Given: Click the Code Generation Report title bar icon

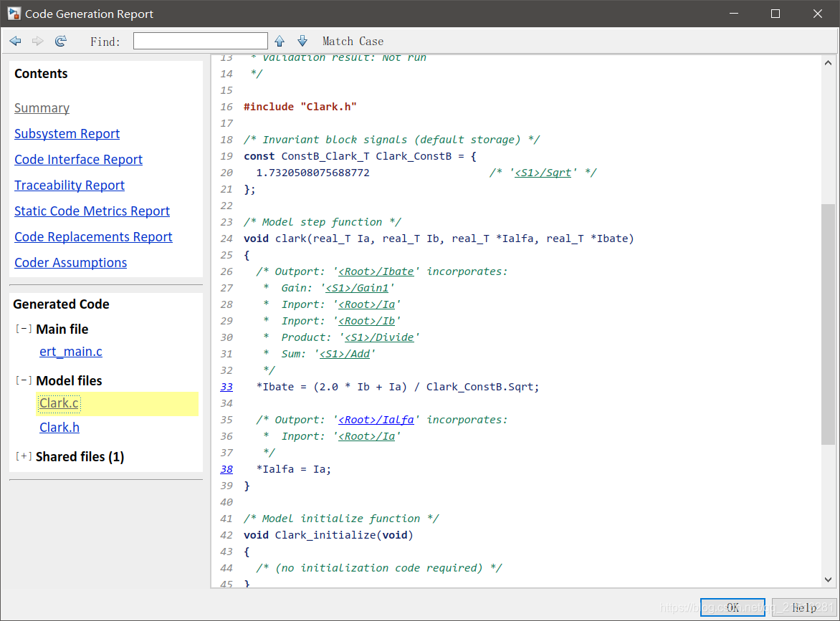Looking at the screenshot, I should point(14,13).
